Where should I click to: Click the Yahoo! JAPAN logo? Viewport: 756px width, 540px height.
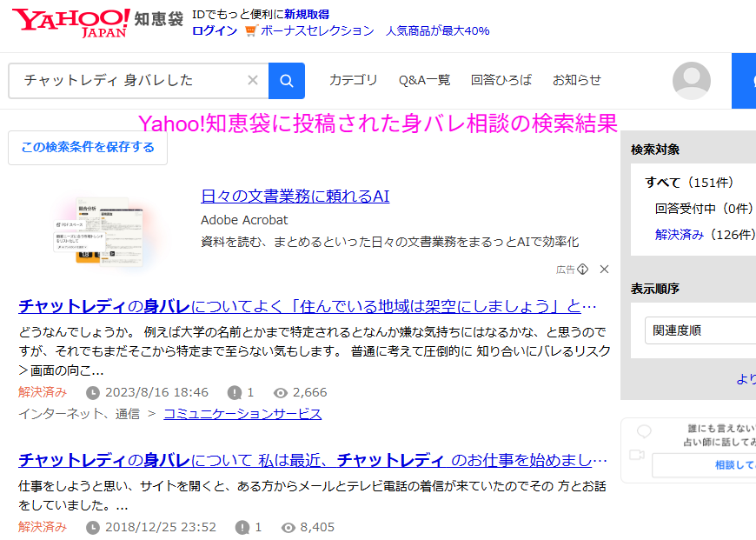pyautogui.click(x=71, y=23)
